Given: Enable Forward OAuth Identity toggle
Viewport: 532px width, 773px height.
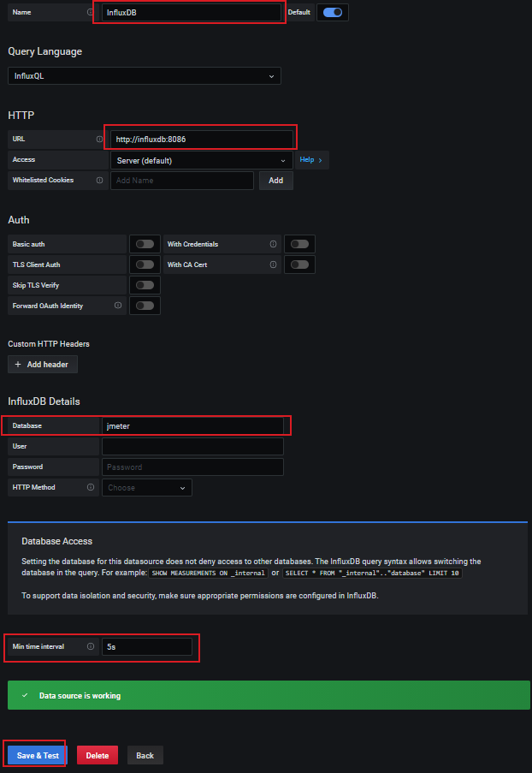Looking at the screenshot, I should point(145,306).
